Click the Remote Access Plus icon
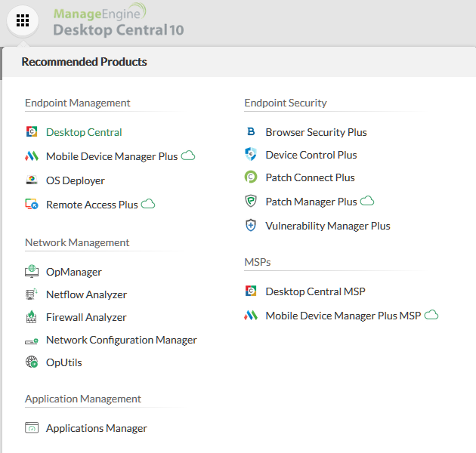 pyautogui.click(x=32, y=205)
